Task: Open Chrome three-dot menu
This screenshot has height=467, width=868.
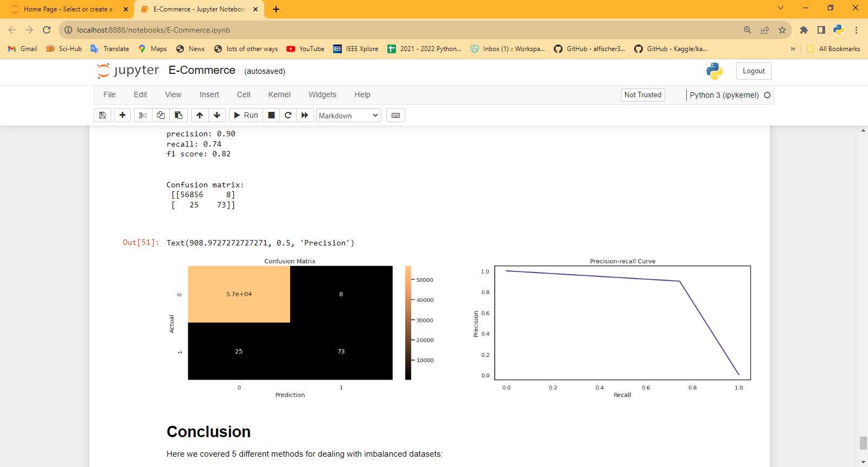Action: [x=856, y=30]
